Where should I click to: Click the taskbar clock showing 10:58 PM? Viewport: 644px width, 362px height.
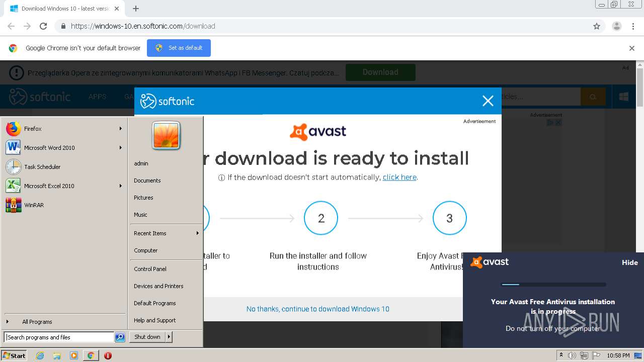click(x=618, y=355)
